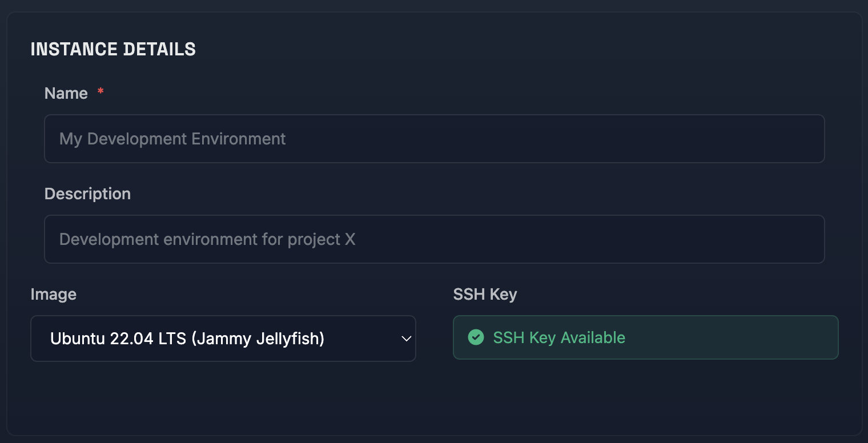This screenshot has width=868, height=443.
Task: Click the green checkmark icon beside SSH Key Available
Action: (476, 338)
